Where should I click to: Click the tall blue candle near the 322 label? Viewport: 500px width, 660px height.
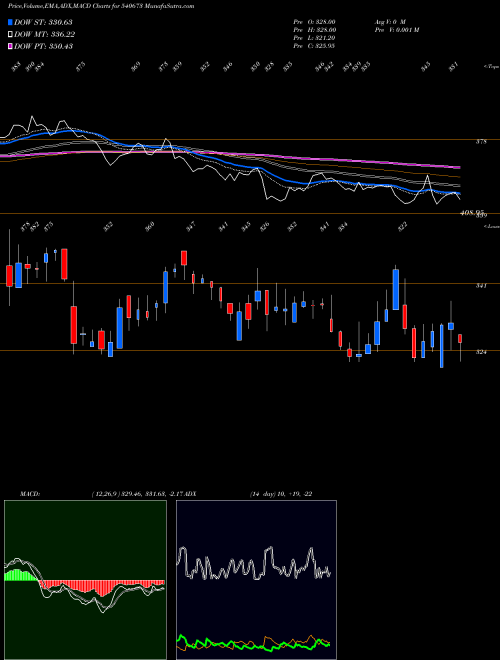pyautogui.click(x=396, y=290)
